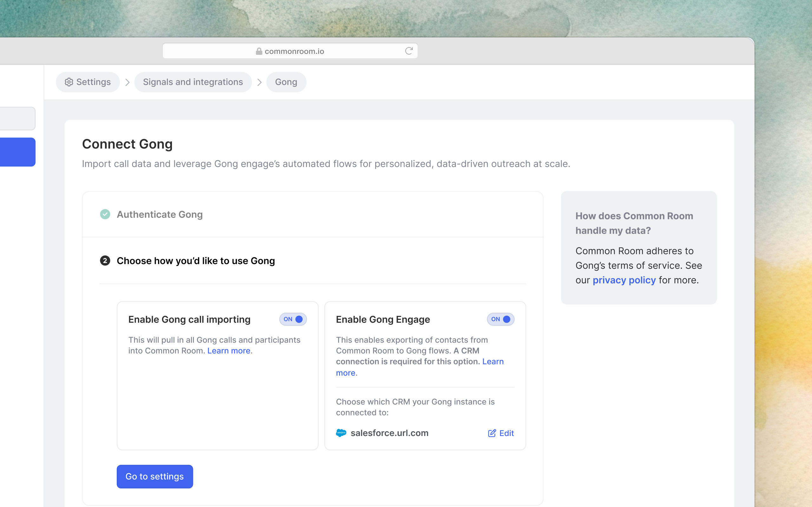Click the green Authenticate Gong checkmark icon
This screenshot has height=507, width=812.
[105, 214]
